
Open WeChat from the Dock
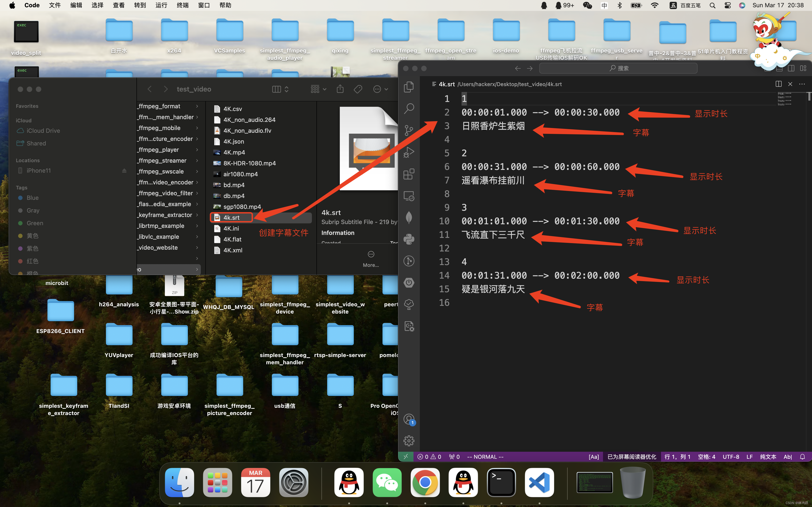(x=387, y=482)
